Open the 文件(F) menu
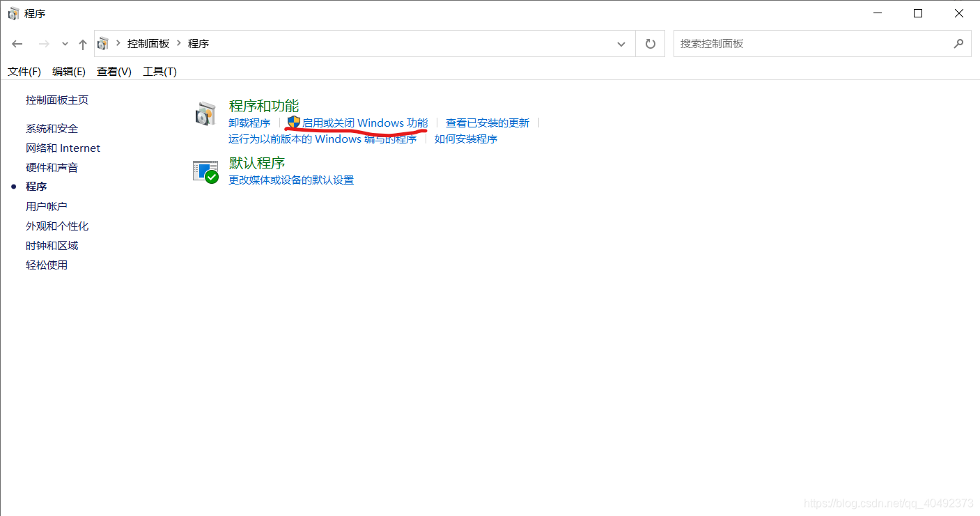The width and height of the screenshot is (980, 516). (24, 72)
